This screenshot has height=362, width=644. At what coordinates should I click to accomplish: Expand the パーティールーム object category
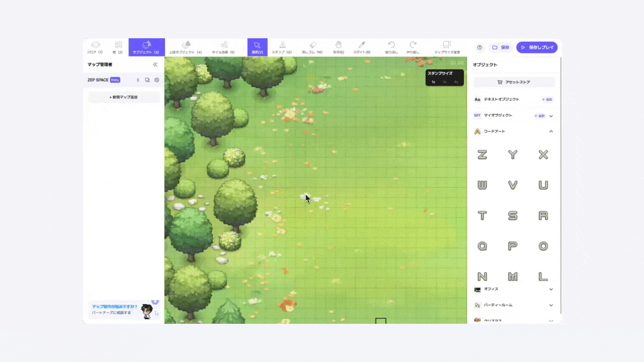pos(551,305)
